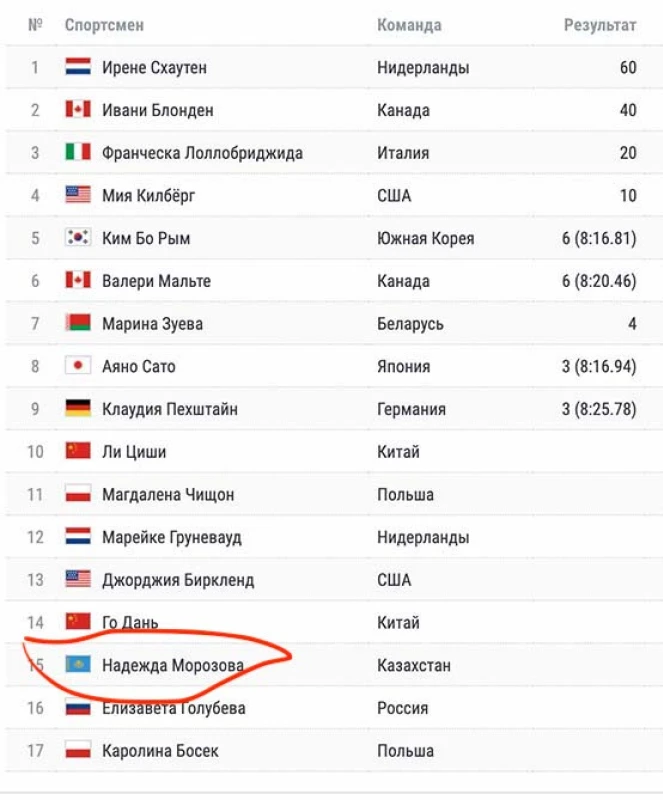
Task: Click the Спортсмен column header
Action: point(105,25)
